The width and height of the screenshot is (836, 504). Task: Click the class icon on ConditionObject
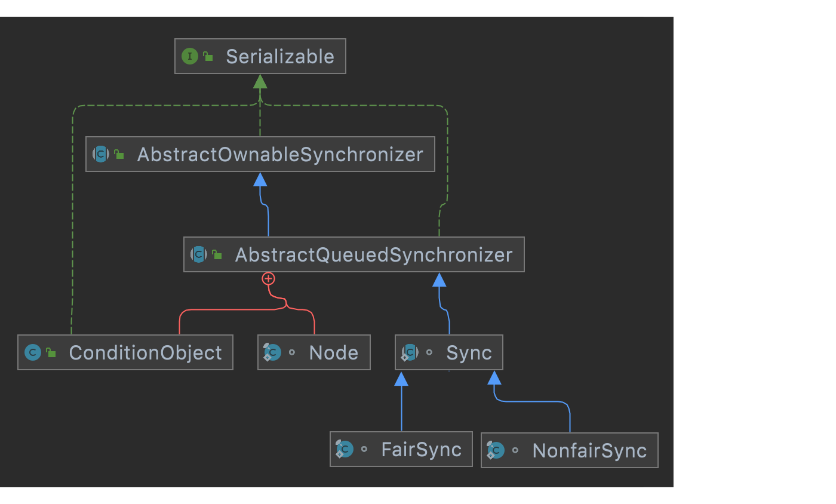tap(33, 353)
